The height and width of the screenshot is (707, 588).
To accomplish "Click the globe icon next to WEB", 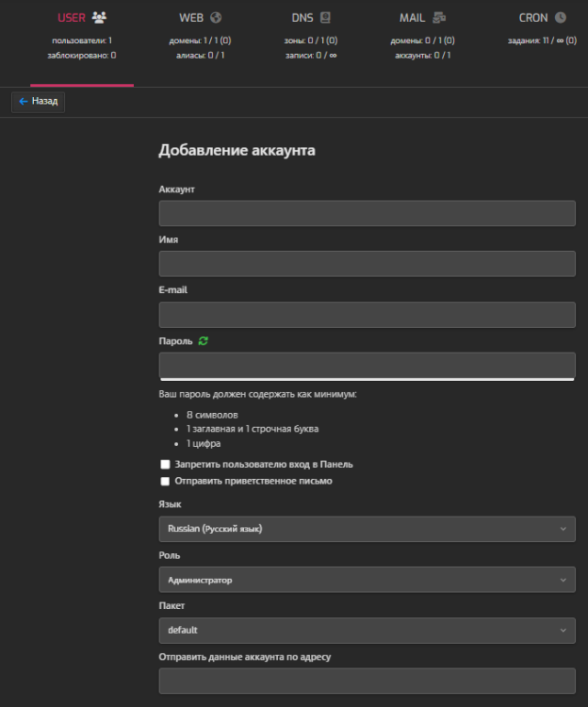I will pyautogui.click(x=216, y=17).
